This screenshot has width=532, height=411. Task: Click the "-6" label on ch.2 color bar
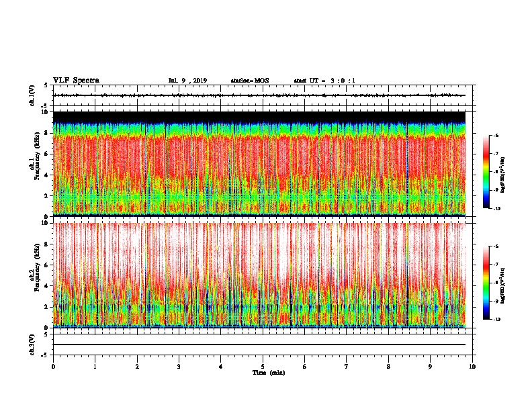pyautogui.click(x=496, y=246)
